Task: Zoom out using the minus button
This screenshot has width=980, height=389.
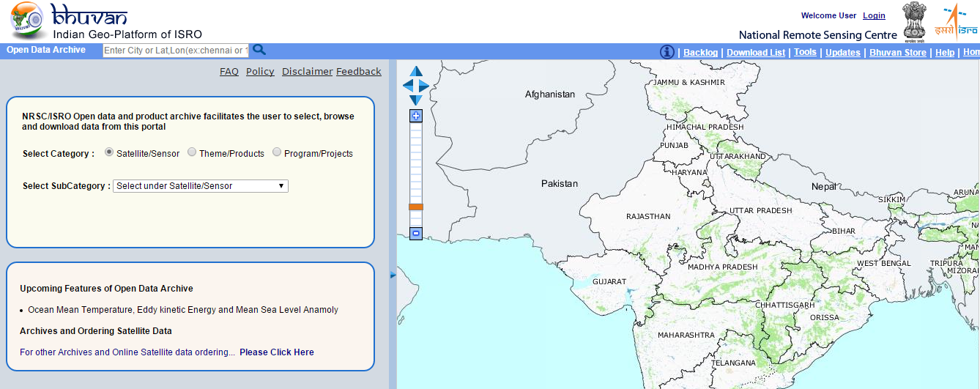Action: pyautogui.click(x=416, y=234)
